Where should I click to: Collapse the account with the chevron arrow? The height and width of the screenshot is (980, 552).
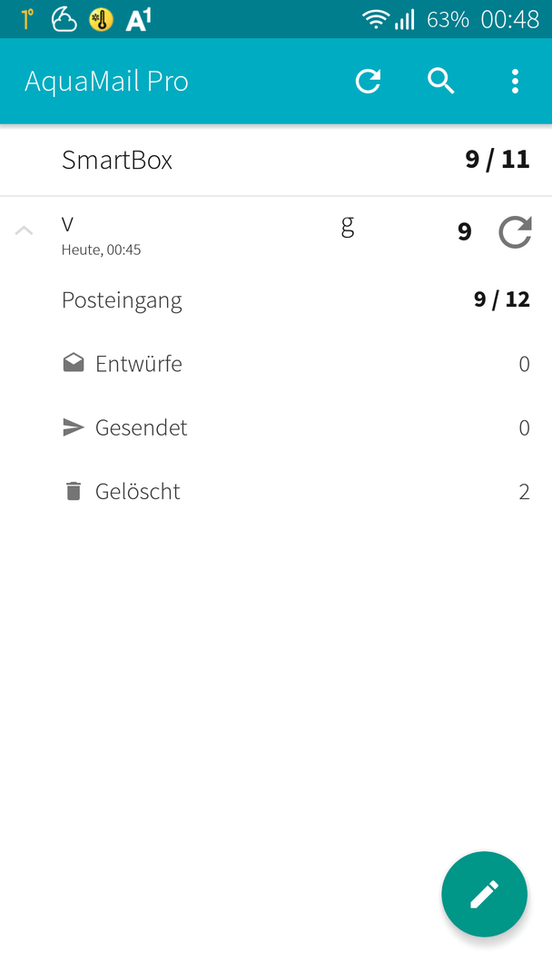tap(24, 230)
